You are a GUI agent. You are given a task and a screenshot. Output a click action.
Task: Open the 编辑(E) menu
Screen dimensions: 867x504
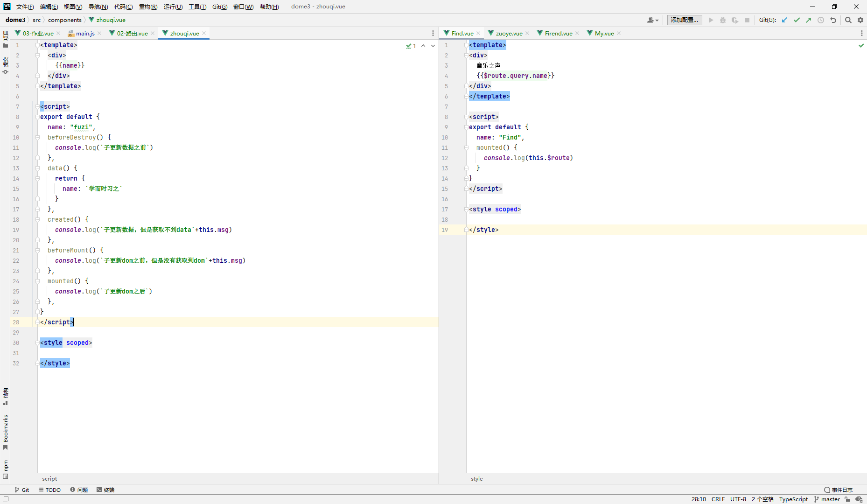click(49, 7)
